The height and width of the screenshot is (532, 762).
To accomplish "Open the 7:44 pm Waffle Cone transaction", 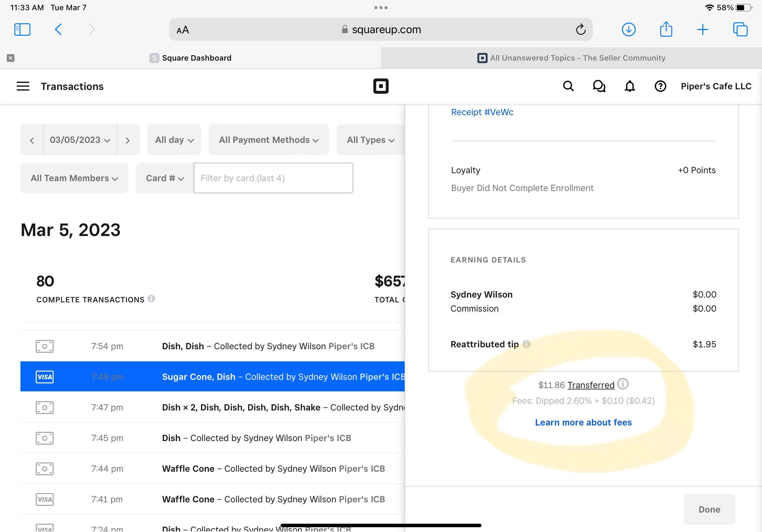I will 213,469.
